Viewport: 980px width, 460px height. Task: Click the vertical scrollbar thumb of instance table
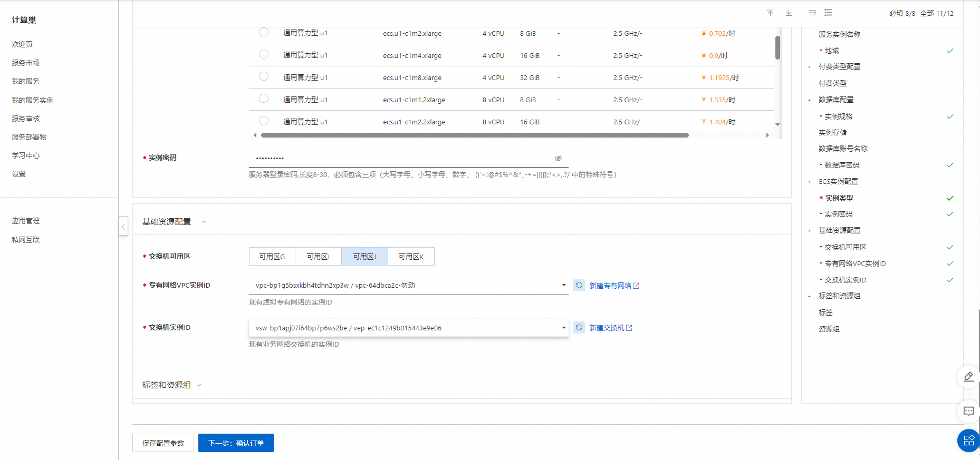(x=777, y=47)
